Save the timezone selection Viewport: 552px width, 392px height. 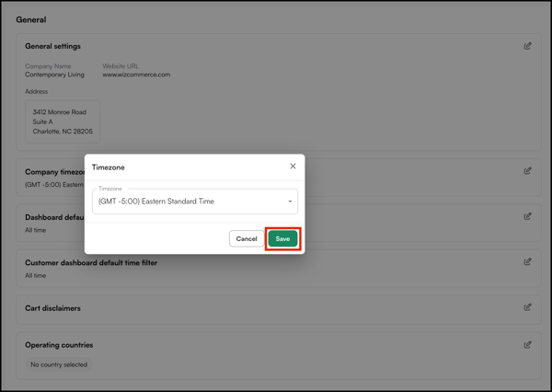(x=282, y=238)
